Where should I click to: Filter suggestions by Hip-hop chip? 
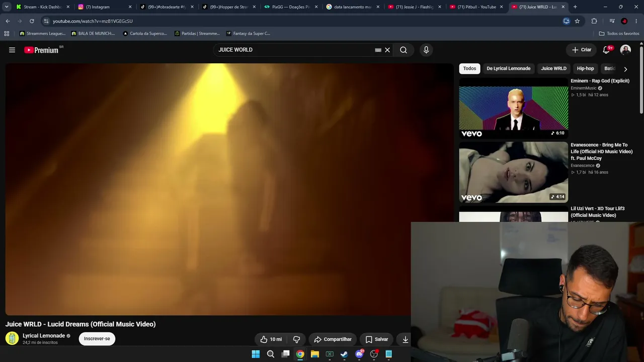tap(585, 68)
